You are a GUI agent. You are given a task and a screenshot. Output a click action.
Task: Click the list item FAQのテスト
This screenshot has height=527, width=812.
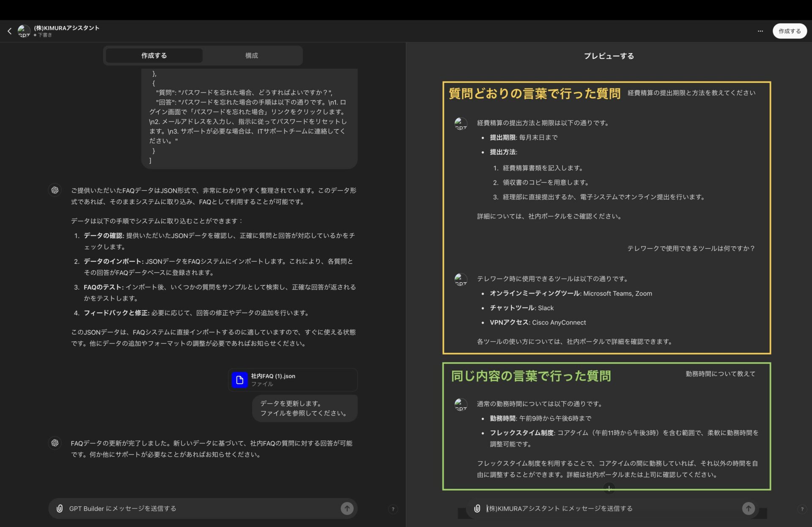tap(219, 292)
